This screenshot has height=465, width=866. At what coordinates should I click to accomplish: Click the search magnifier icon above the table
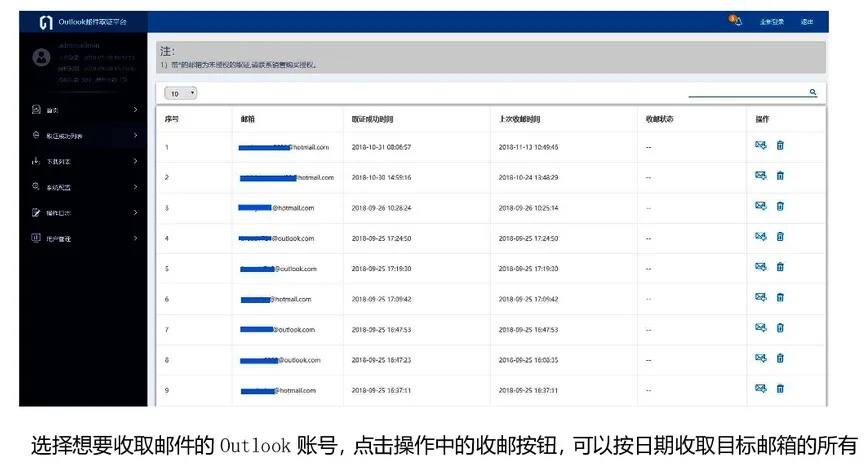click(x=812, y=92)
